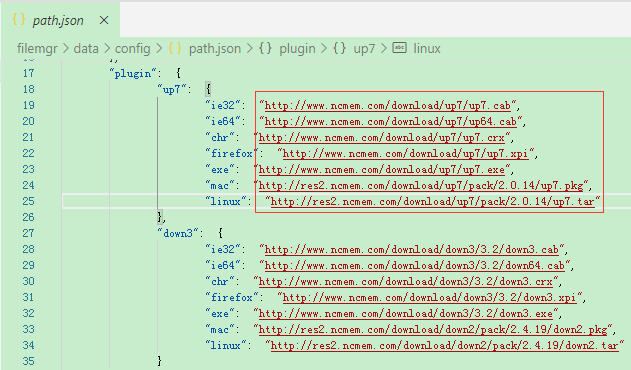Click line number 35 in the gutter
The width and height of the screenshot is (631, 370).
(x=28, y=361)
